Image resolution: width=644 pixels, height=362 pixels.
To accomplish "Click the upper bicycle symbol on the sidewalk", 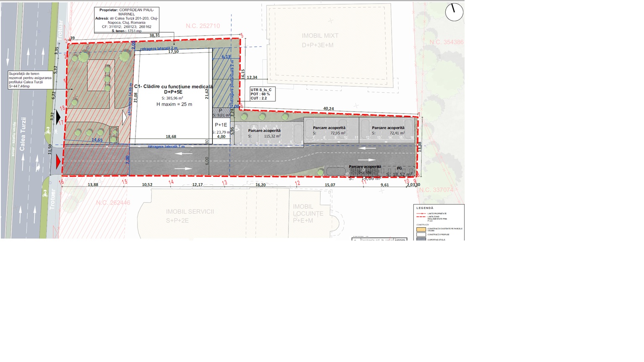I will point(48,131).
